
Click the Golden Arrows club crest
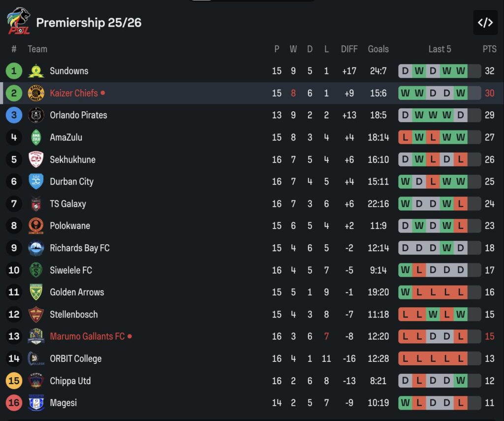click(36, 292)
